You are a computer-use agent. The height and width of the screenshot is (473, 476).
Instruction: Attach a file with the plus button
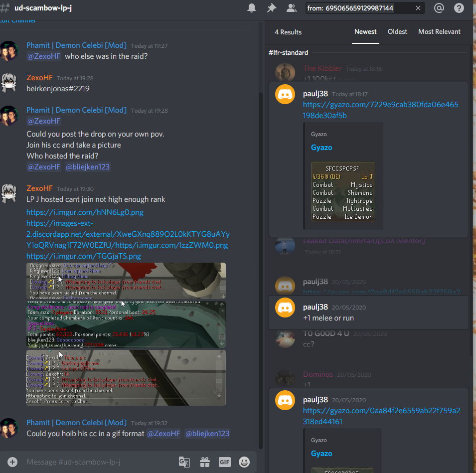(x=12, y=462)
